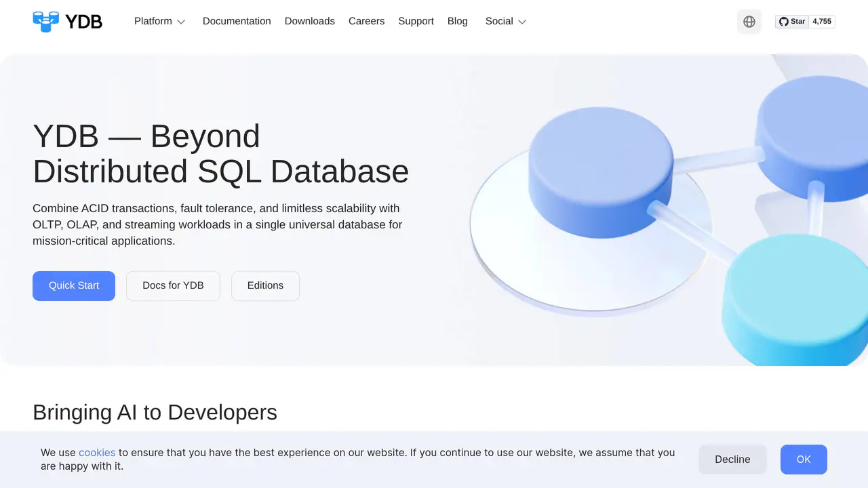The image size is (868, 488).
Task: Open the Documentation menu item
Action: coord(237,21)
